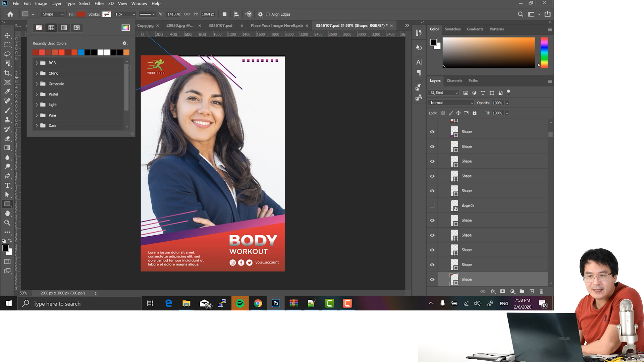Select the Horizontal Type tool
This screenshot has height=362, width=644.
7,185
